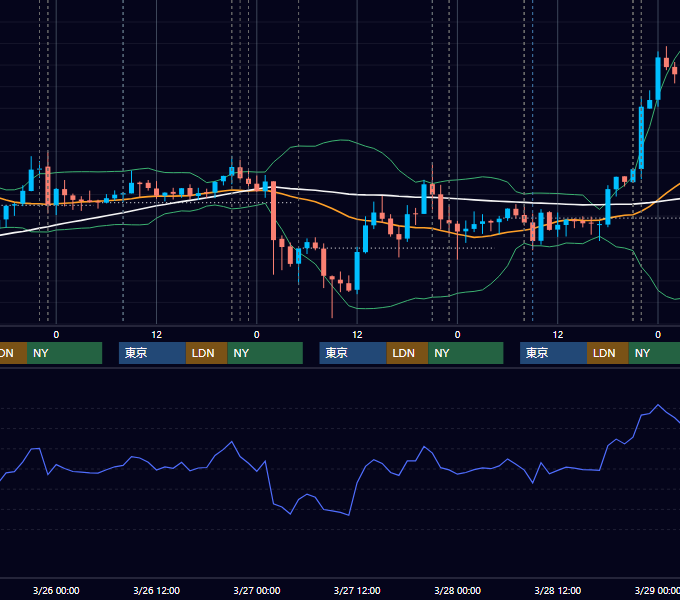
Task: Click the 3/28 00:00 date label
Action: pos(458,590)
